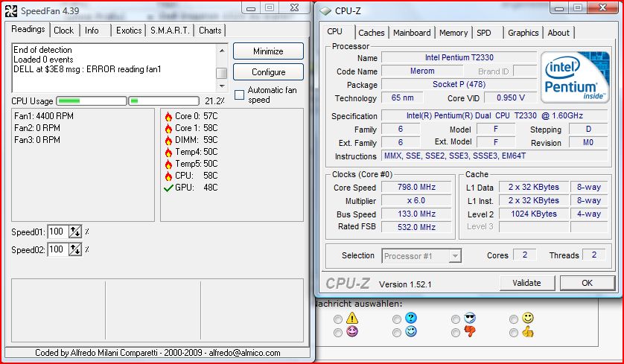Open the SpeedFan Exotics tab
This screenshot has width=624, height=364.
(129, 31)
